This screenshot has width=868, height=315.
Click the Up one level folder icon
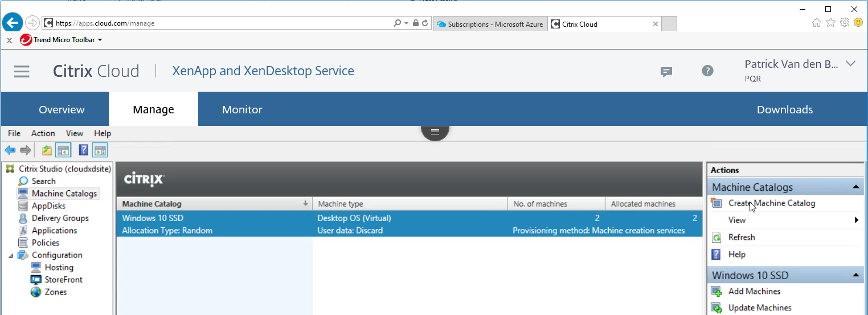[47, 150]
